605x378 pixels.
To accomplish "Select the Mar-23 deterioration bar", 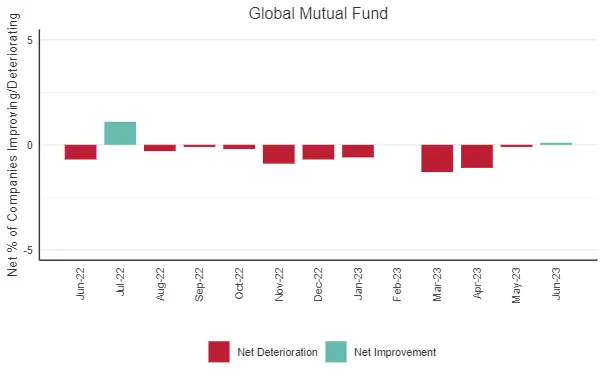I will (x=437, y=158).
